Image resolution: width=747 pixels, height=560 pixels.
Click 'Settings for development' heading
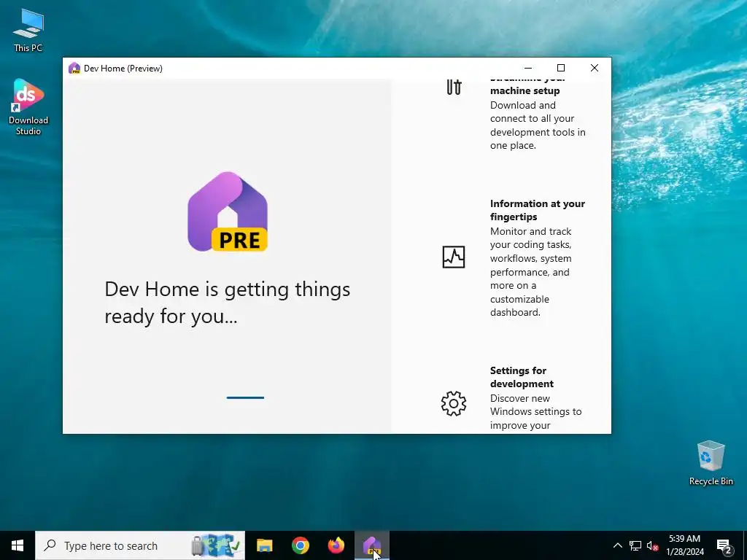click(x=522, y=377)
